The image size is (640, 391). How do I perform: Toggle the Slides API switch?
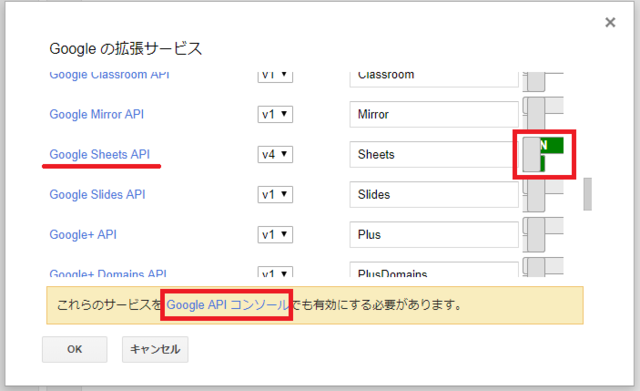click(543, 194)
